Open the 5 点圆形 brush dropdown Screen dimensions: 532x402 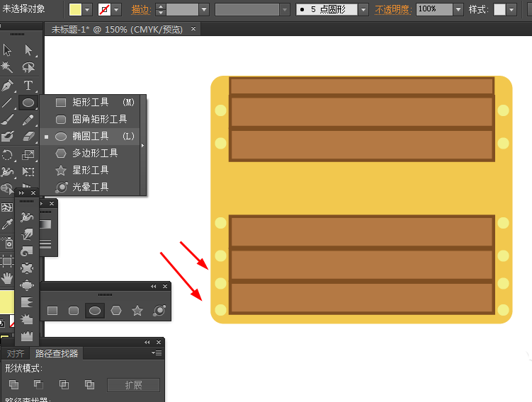(x=363, y=10)
